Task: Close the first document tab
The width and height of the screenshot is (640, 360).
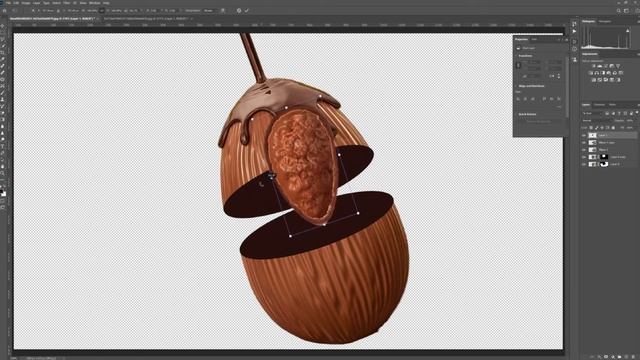Action: coord(98,19)
